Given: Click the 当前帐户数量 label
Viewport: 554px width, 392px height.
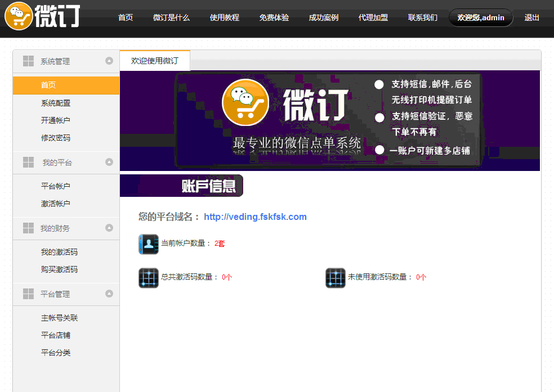Looking at the screenshot, I should tap(185, 243).
